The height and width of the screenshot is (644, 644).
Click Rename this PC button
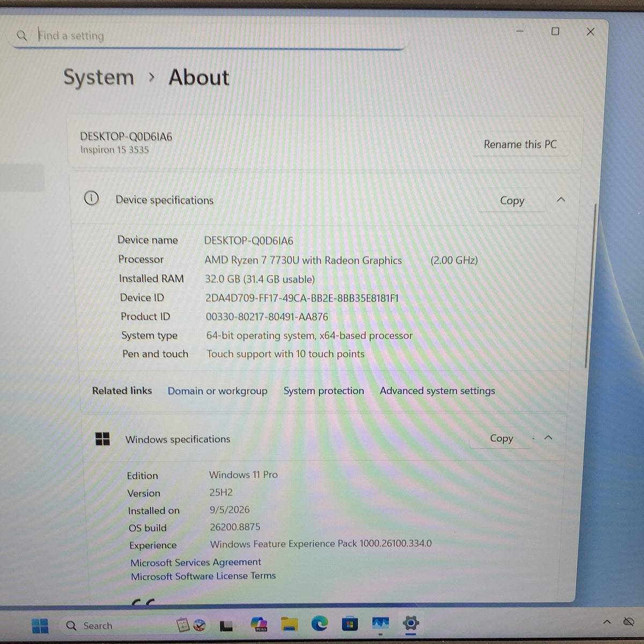pos(520,144)
